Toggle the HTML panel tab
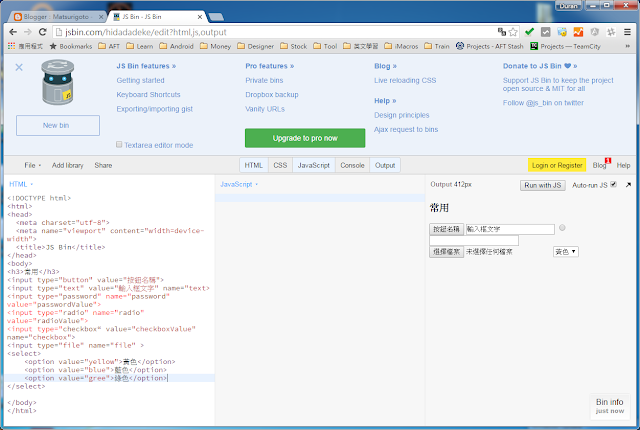Viewport: 640px width, 430px height. (x=253, y=165)
